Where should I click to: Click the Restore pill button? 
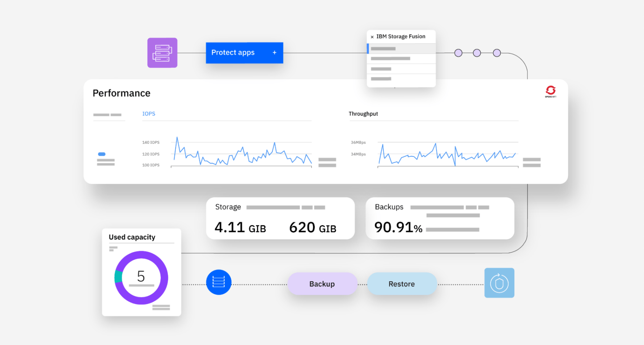click(402, 284)
